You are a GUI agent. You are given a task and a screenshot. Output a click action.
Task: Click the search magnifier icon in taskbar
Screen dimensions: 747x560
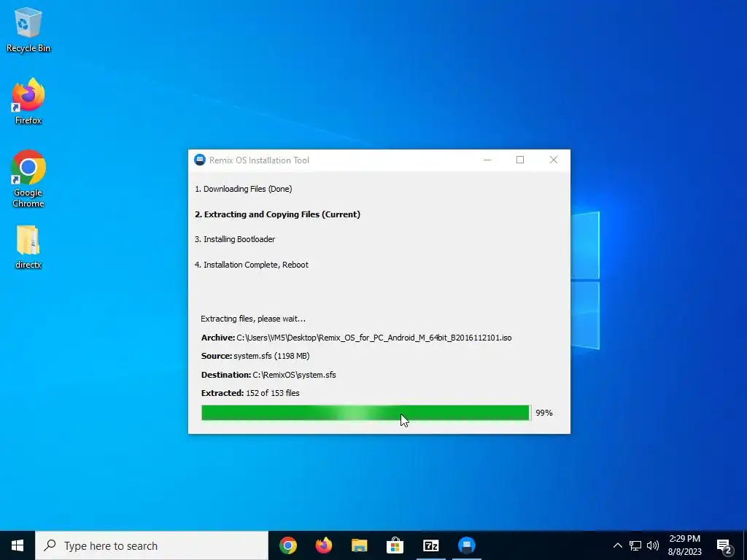pos(50,545)
